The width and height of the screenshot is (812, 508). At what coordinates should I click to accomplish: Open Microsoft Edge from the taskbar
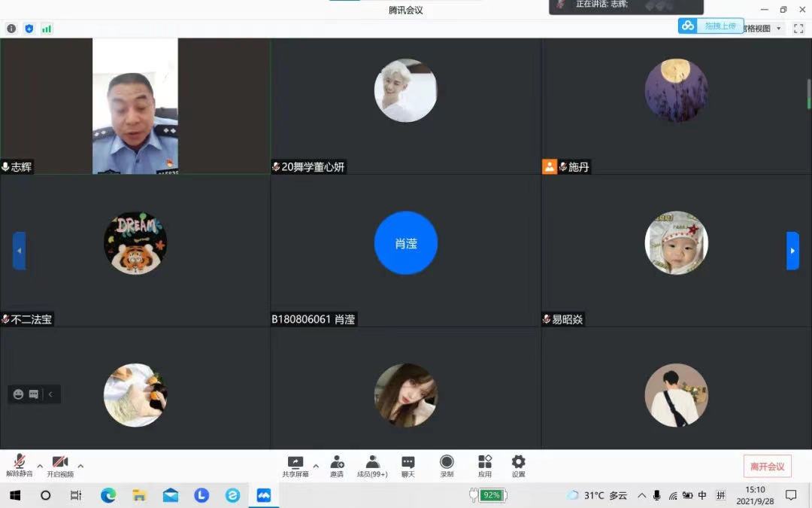point(108,495)
